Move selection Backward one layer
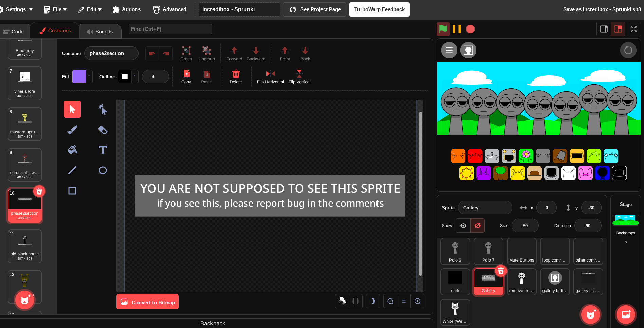This screenshot has height=328, width=644. coord(256,54)
